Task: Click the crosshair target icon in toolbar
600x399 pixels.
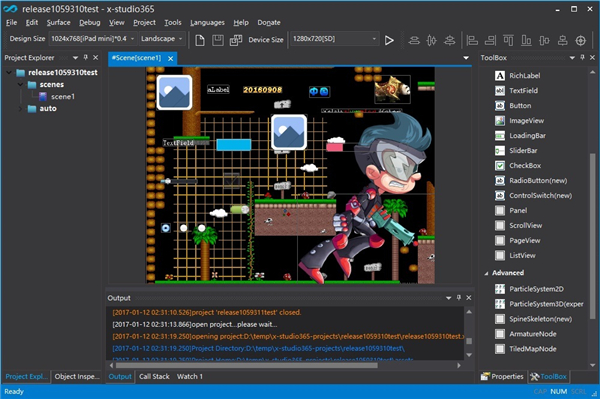Action: pyautogui.click(x=581, y=40)
